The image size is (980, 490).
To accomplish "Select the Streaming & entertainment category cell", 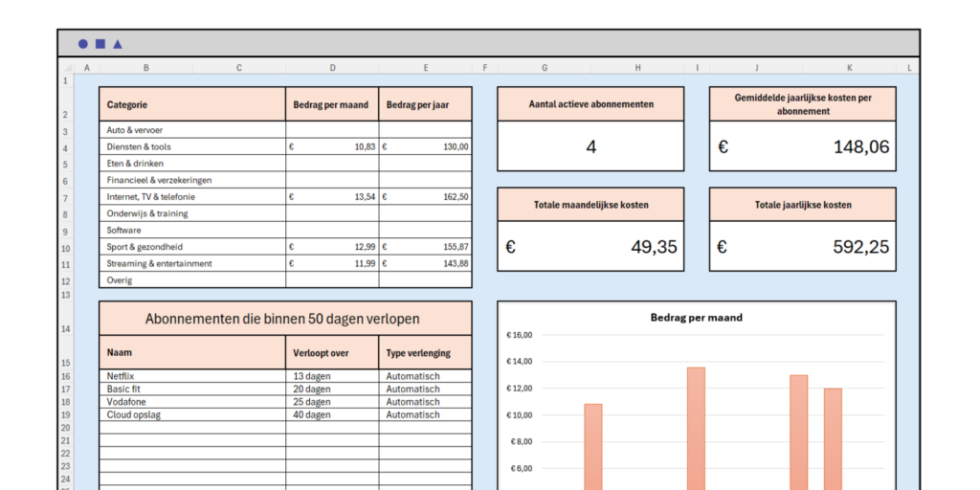I will [x=191, y=263].
